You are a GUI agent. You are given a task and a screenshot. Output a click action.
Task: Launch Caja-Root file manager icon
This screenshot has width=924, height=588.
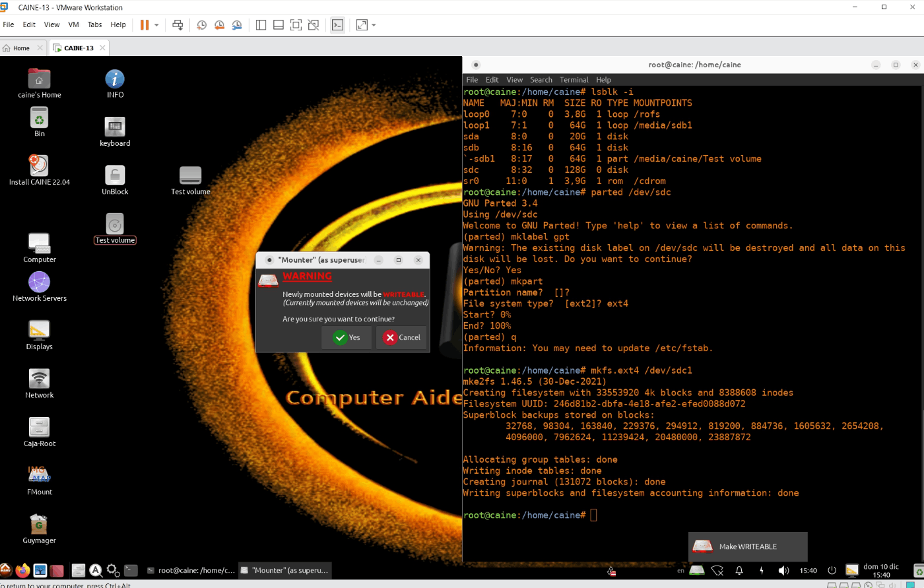coord(40,431)
